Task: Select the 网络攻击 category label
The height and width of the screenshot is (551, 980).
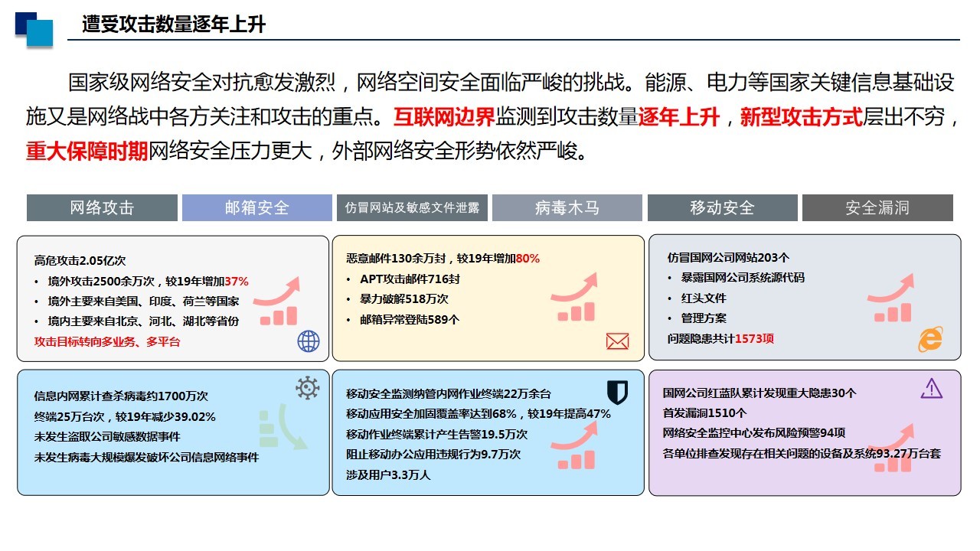Action: point(103,207)
